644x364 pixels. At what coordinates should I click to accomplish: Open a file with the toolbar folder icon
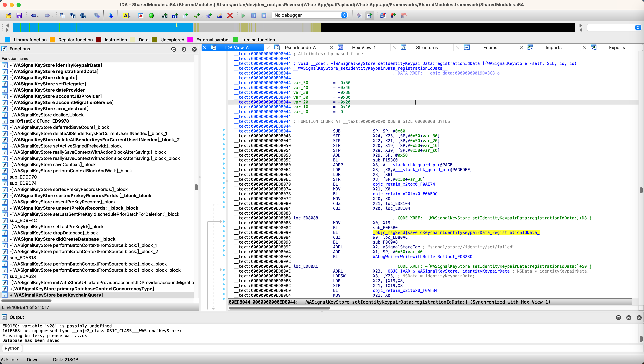pyautogui.click(x=8, y=16)
